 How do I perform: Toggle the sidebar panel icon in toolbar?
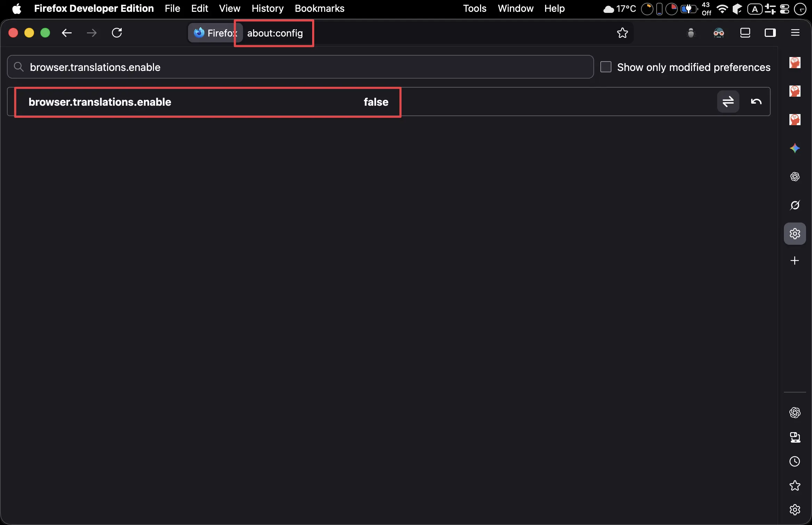pos(770,33)
